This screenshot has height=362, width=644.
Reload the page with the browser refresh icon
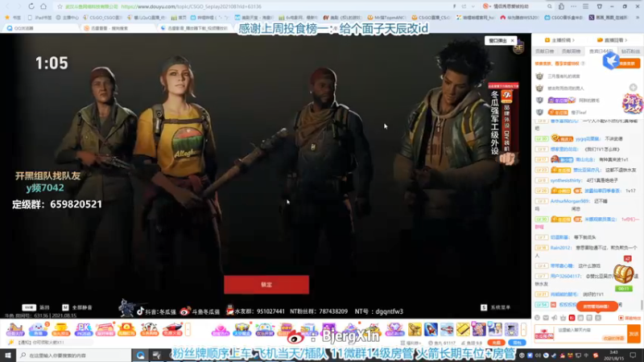click(31, 6)
